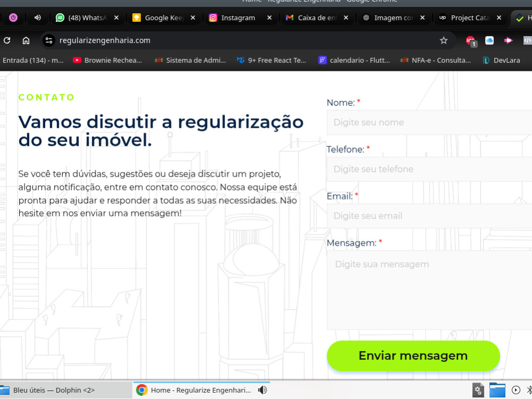Open the red adblock extension icon
The width and height of the screenshot is (532, 399).
[x=471, y=41]
